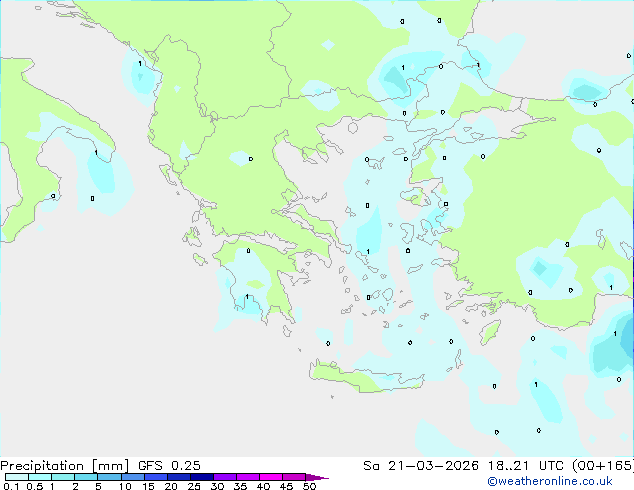The height and width of the screenshot is (490, 634).
Task: Click the "30" legend scale value
Action: 217,486
